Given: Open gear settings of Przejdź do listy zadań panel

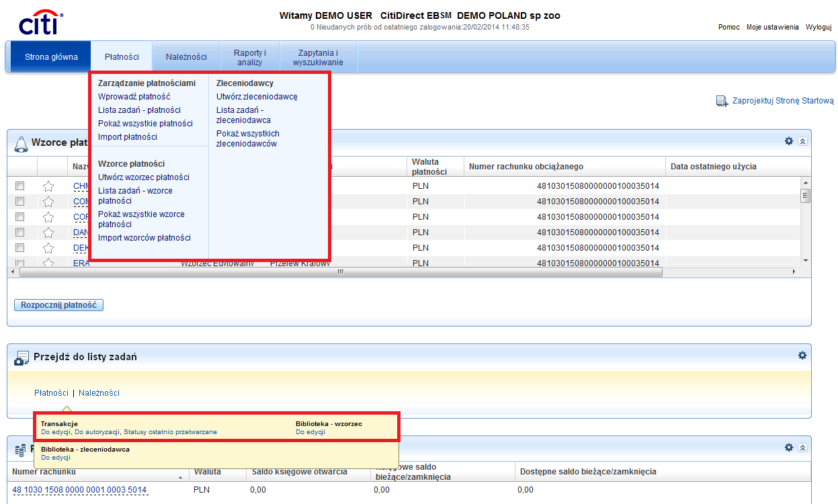Looking at the screenshot, I should [802, 355].
